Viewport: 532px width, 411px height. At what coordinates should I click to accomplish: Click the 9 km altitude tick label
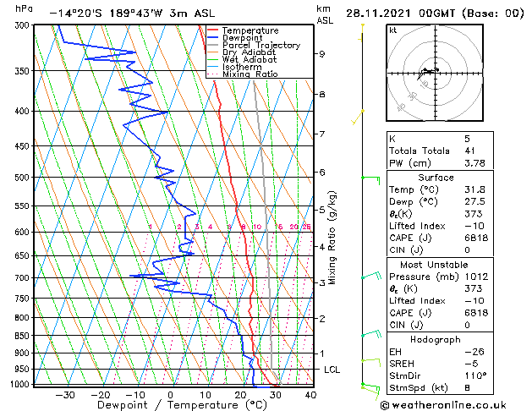pyautogui.click(x=322, y=54)
